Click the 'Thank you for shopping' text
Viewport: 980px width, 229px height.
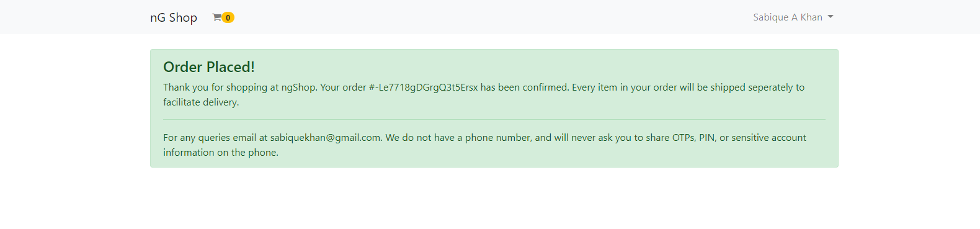215,88
